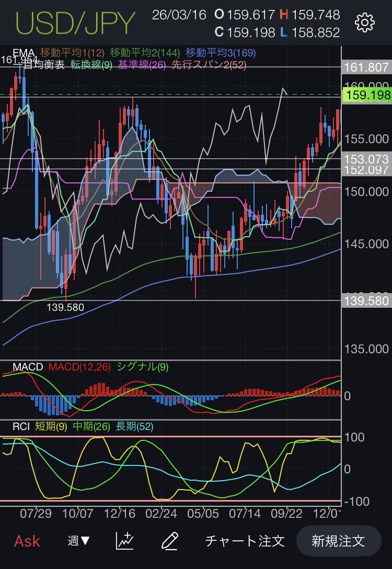The image size is (392, 569).
Task: Tap the RCI indicator label
Action: (21, 427)
